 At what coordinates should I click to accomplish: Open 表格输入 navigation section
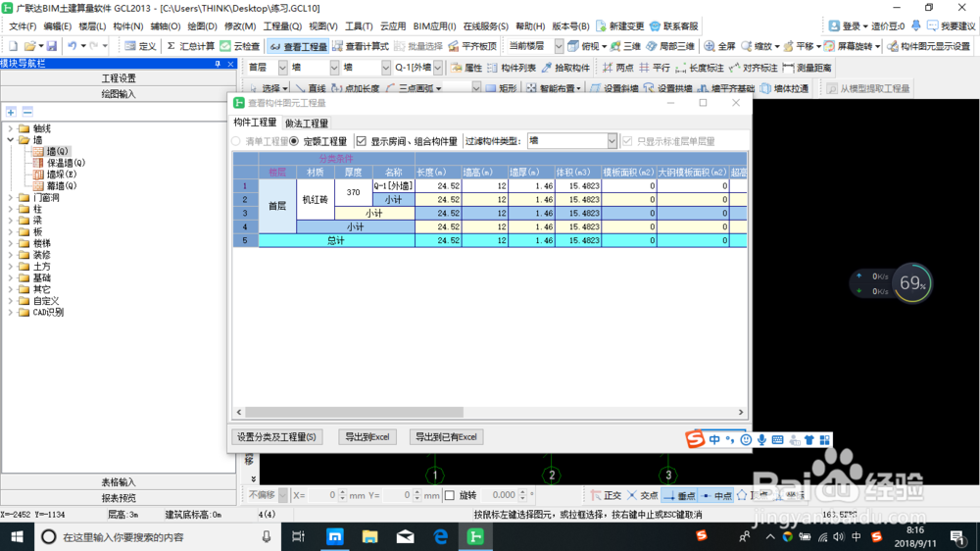(x=119, y=482)
